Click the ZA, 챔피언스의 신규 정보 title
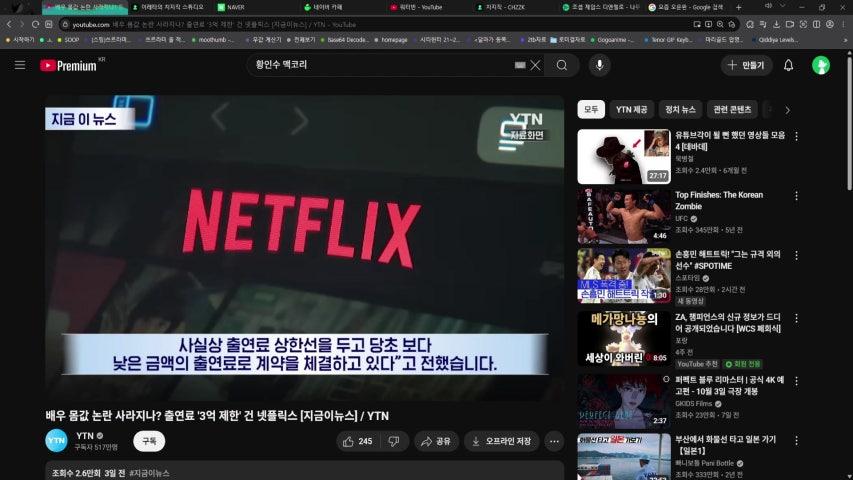 728,323
